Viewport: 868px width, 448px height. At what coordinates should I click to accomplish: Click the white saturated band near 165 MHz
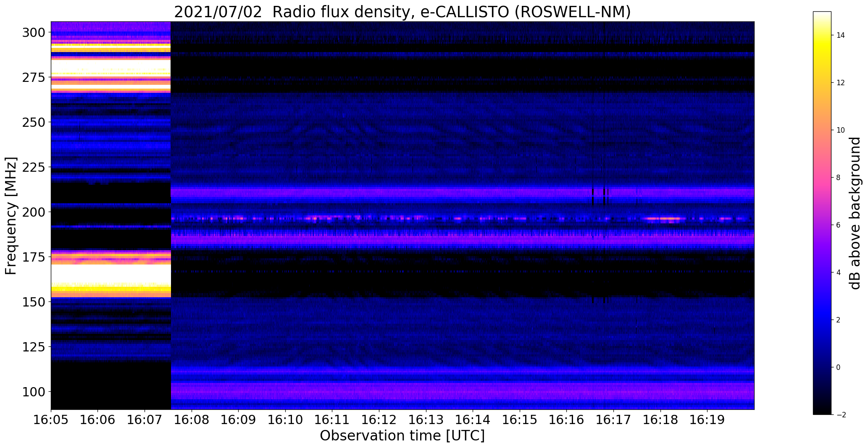point(111,274)
